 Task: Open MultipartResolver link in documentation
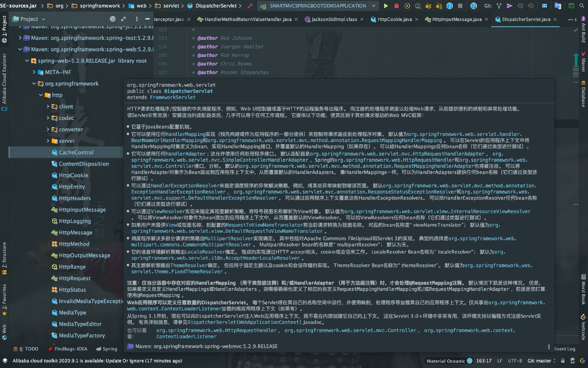229,239
